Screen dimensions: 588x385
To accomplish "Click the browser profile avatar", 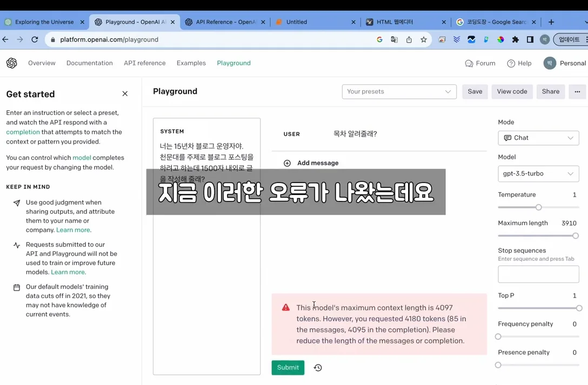I will point(545,39).
